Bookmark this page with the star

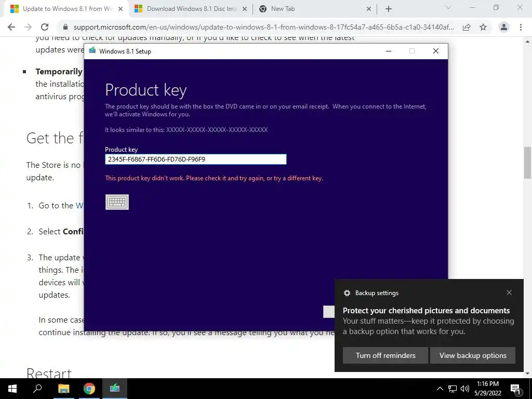483,27
